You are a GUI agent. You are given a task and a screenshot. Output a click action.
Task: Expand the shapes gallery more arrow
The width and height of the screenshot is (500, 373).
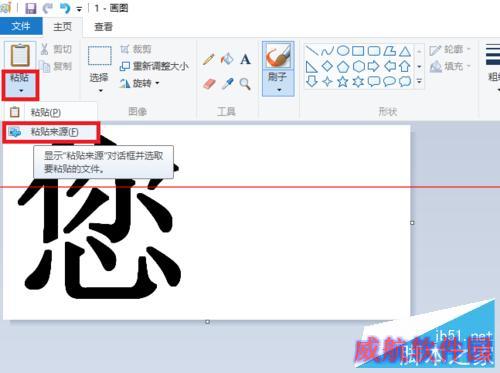point(419,81)
